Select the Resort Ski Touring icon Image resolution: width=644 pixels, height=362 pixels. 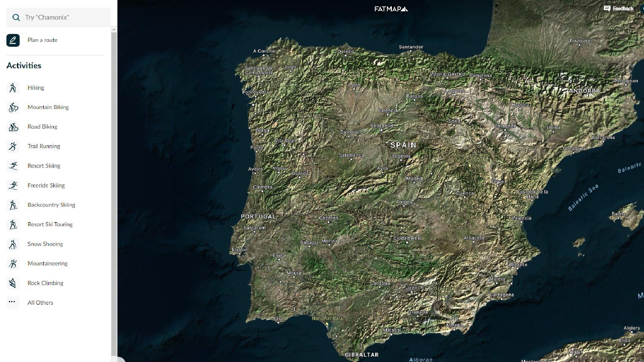coord(13,225)
